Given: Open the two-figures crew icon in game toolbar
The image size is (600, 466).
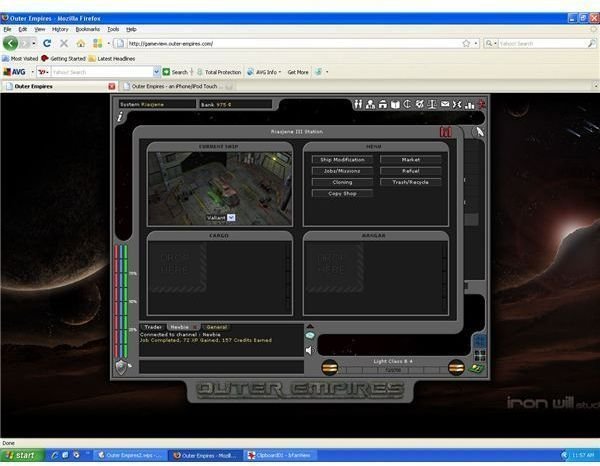Looking at the screenshot, I should (358, 104).
